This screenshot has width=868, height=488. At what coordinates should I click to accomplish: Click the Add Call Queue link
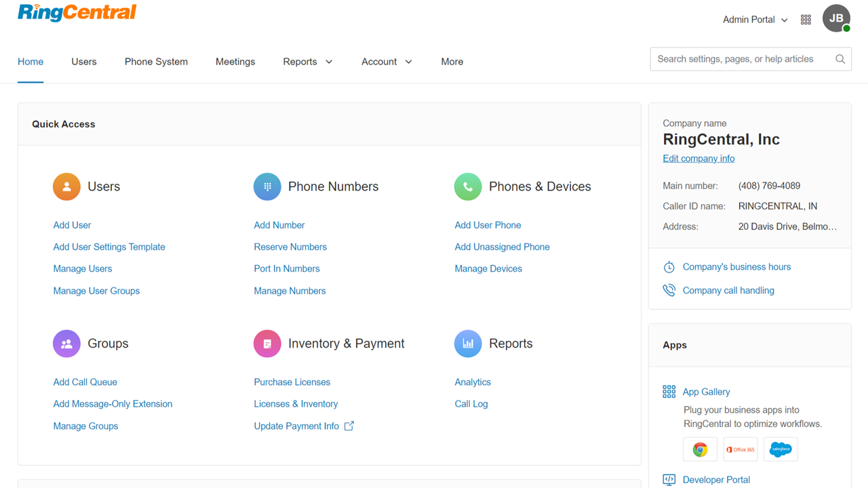[x=85, y=382]
